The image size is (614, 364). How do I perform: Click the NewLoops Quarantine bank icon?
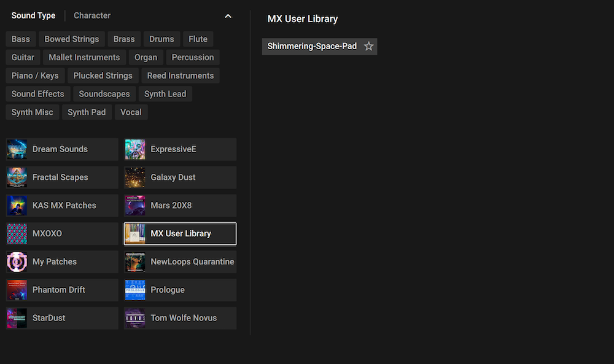coord(135,262)
